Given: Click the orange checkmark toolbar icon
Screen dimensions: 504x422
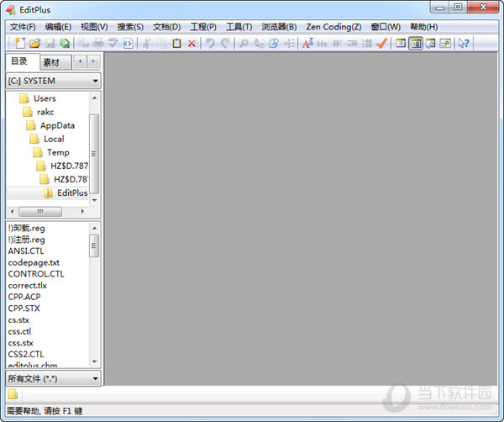Looking at the screenshot, I should pos(381,43).
